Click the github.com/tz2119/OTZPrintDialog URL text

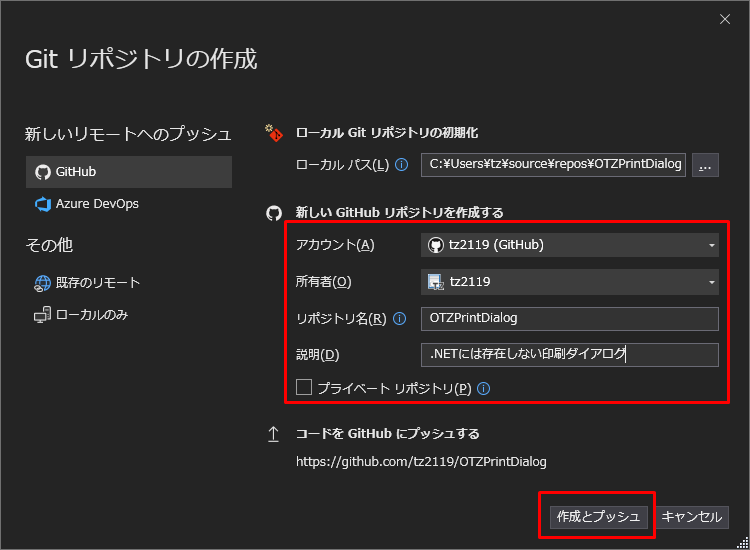coord(421,462)
